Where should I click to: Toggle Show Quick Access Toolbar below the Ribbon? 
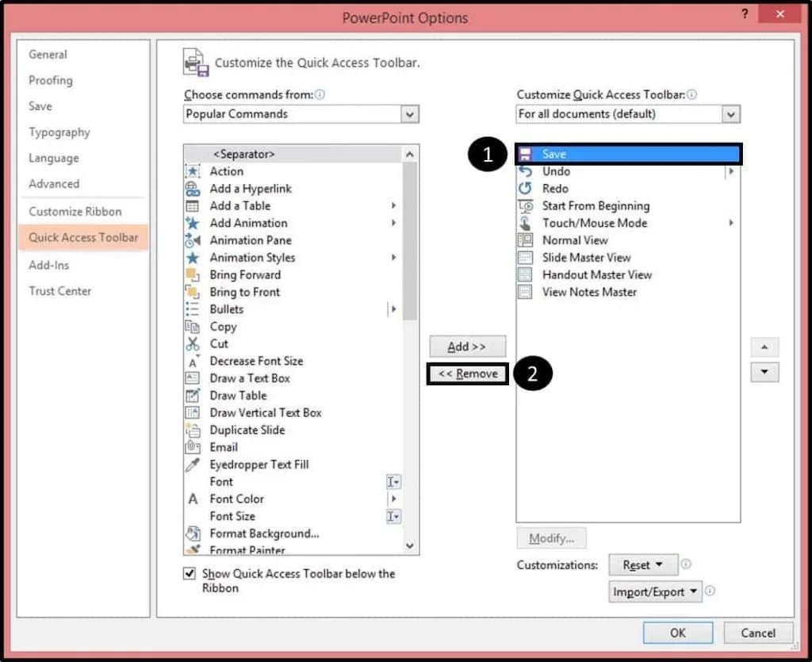click(x=190, y=573)
